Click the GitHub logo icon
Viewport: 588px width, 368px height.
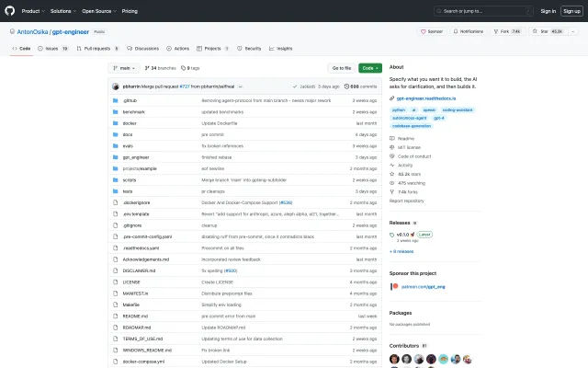tap(10, 10)
